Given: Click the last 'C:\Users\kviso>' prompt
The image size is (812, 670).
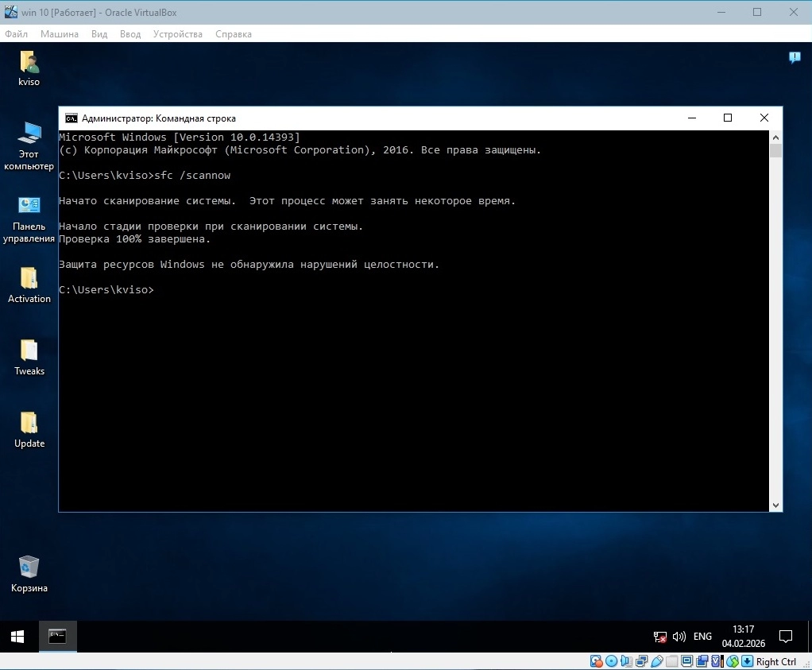Looking at the screenshot, I should pos(106,289).
